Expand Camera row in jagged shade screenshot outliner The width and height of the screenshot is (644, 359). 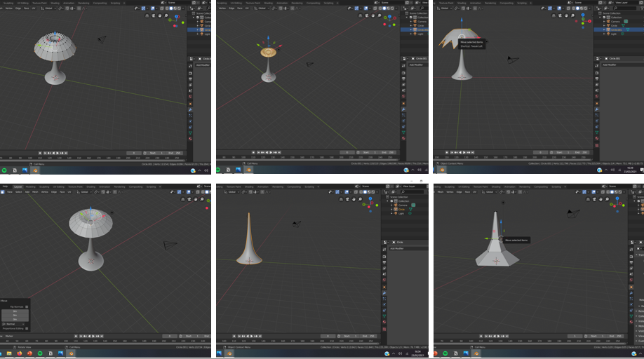point(604,21)
